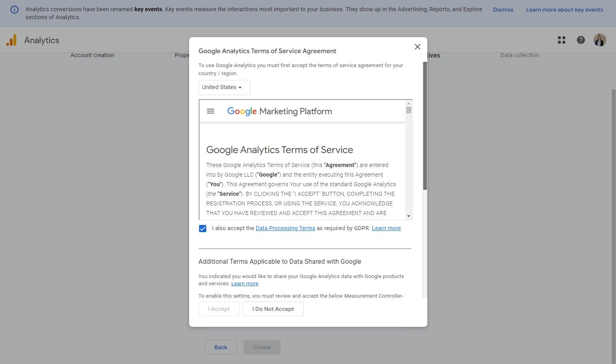
Task: Click the Google Analytics Terms of Service heading
Action: (x=279, y=150)
